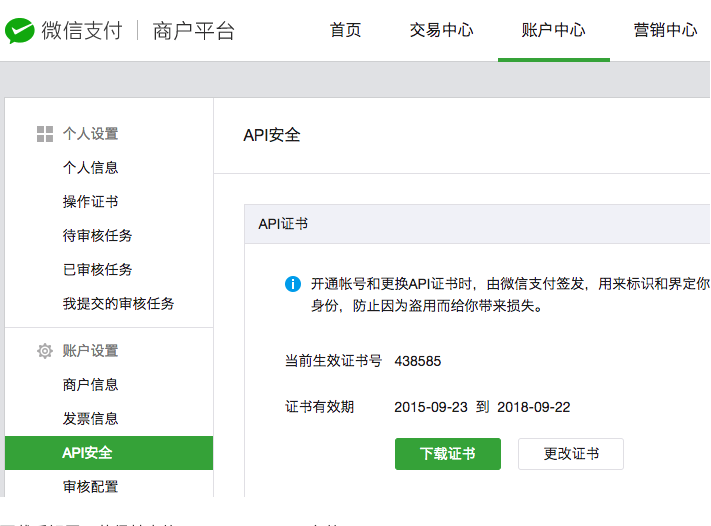Click the WeChat Pay logo icon

pos(20,31)
